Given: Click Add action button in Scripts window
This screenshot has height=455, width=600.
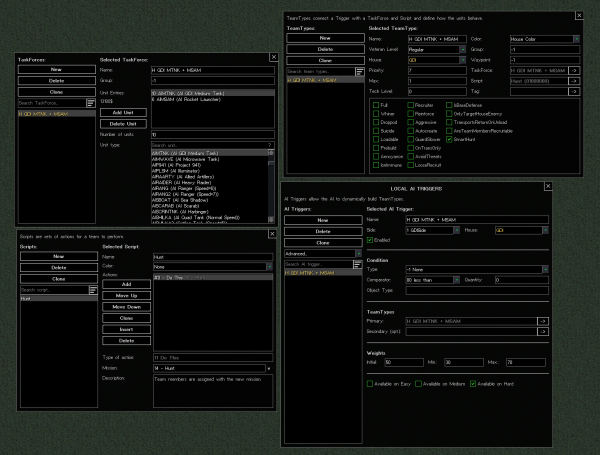Looking at the screenshot, I should coord(126,284).
